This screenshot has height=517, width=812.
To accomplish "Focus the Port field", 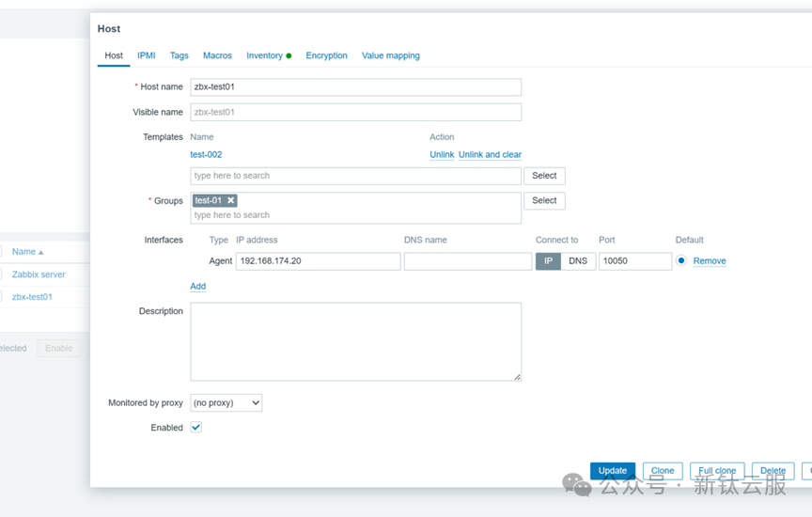I will point(635,261).
